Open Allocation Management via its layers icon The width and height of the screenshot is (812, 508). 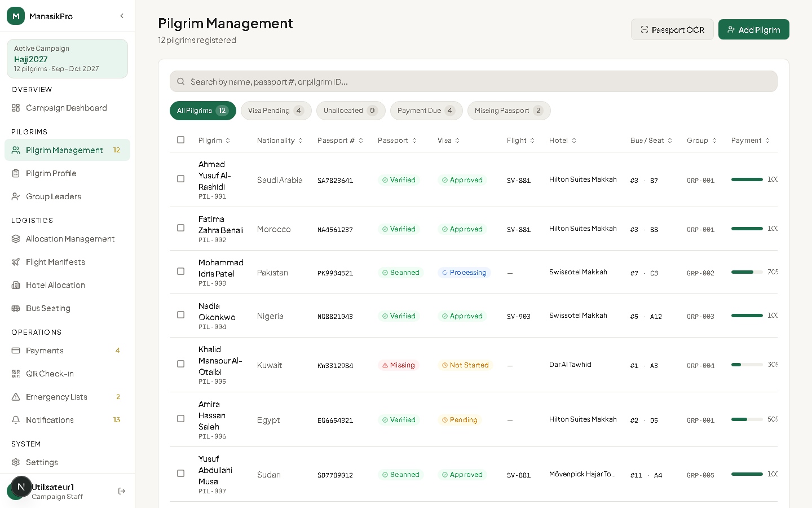(x=16, y=239)
